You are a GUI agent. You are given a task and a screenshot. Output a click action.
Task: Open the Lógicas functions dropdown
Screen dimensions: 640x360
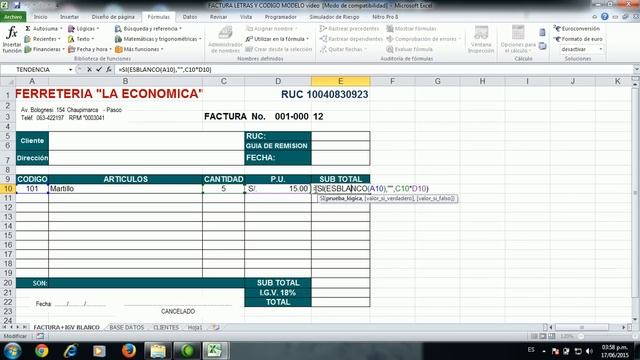coord(83,29)
